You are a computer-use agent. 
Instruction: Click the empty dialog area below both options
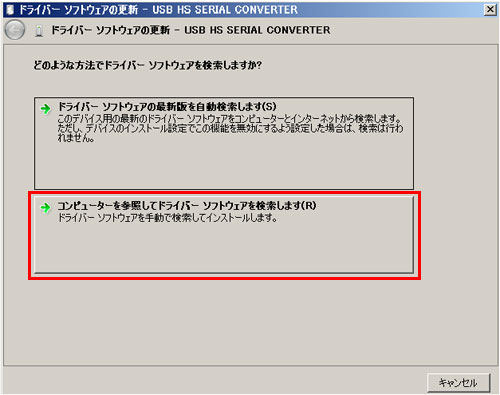[250, 322]
